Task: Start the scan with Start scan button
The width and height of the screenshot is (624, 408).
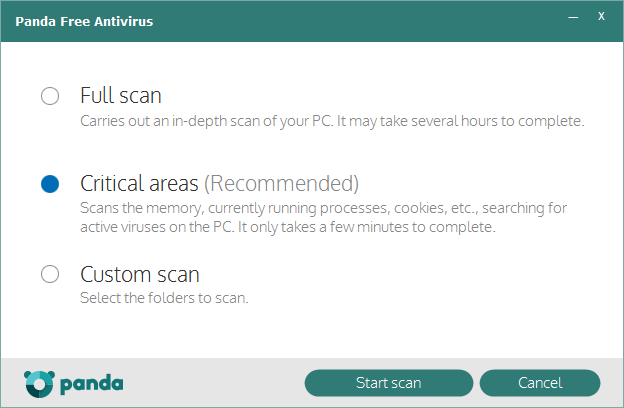Action: [389, 383]
